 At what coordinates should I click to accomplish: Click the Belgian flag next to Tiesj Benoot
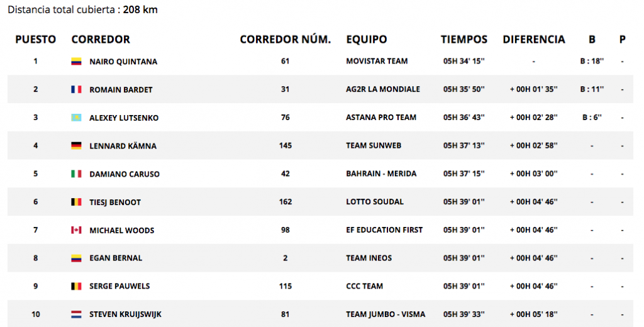tap(76, 202)
